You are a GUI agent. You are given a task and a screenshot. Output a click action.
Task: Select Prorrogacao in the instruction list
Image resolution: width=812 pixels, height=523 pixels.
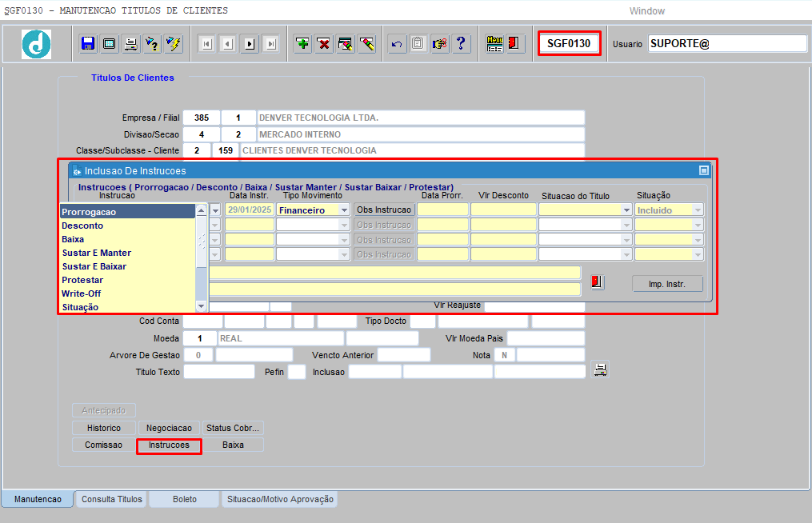(127, 212)
